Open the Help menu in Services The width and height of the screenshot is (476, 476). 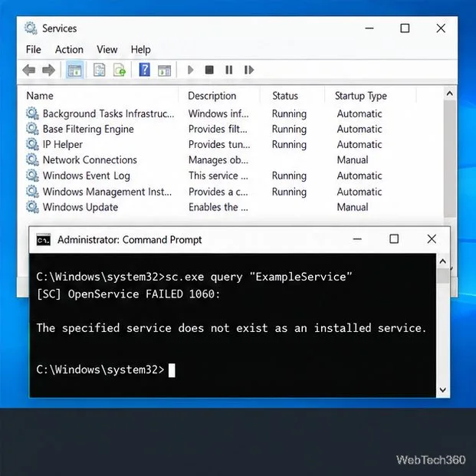[140, 50]
